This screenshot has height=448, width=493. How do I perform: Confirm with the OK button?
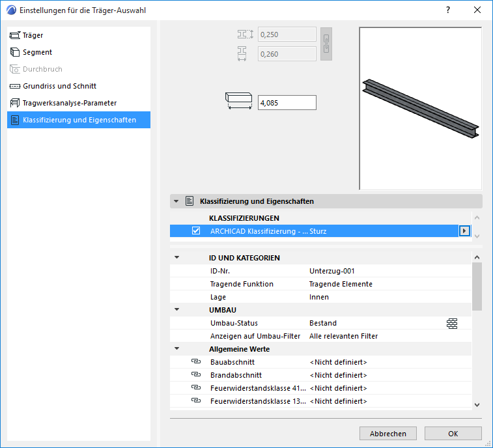453,434
